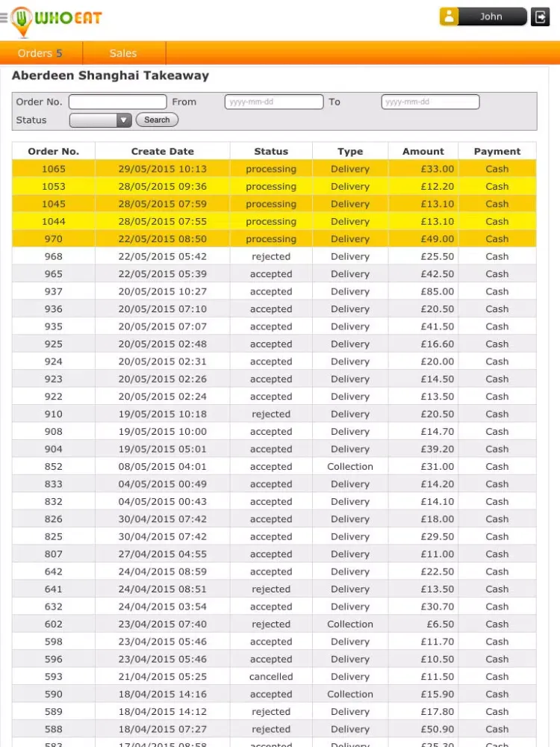Select order number 598
560x747 pixels.
[x=53, y=642]
